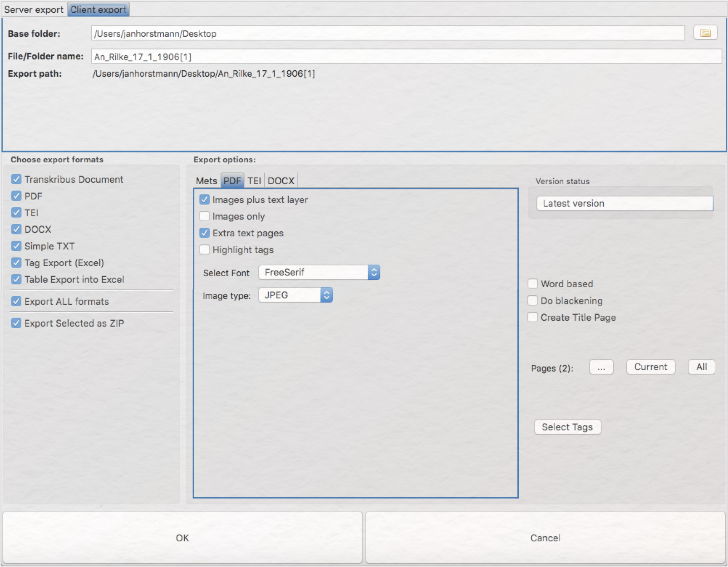728x567 pixels.
Task: Select the 'Pages (2):' label
Action: (552, 368)
